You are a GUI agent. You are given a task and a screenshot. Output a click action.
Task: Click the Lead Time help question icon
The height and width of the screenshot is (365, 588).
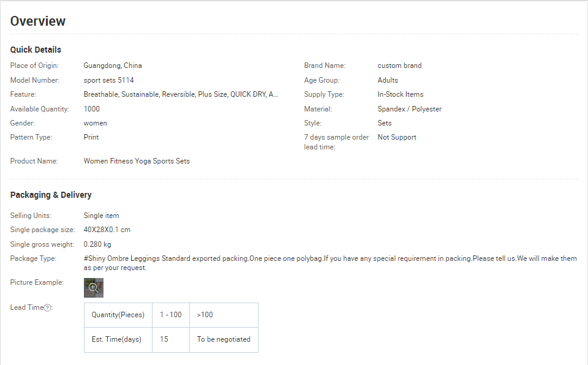coord(47,308)
